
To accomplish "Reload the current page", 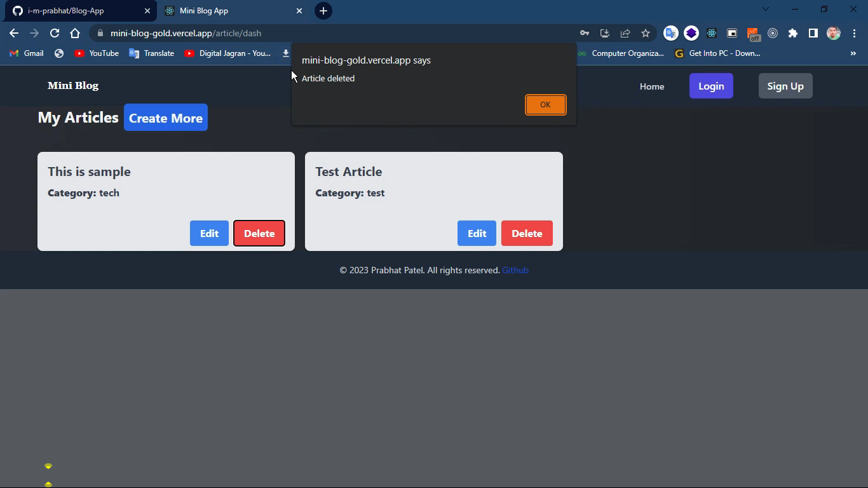I will (x=54, y=33).
